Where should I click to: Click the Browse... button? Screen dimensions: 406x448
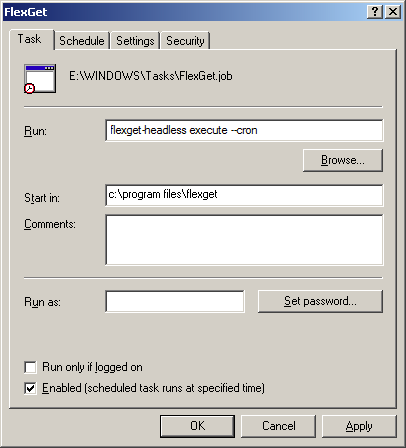[343, 160]
